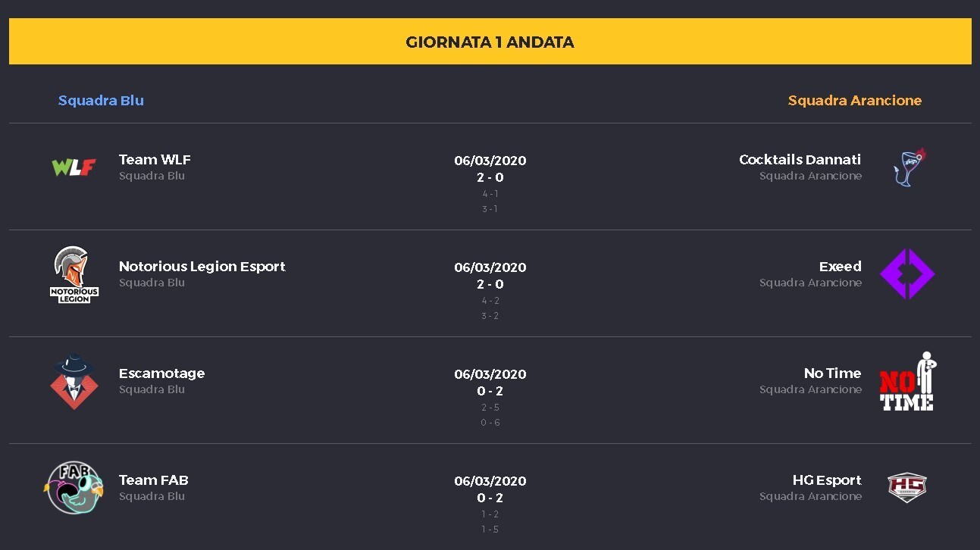View the Escamotage vs No Time 0 - 2 result

pyautogui.click(x=490, y=391)
